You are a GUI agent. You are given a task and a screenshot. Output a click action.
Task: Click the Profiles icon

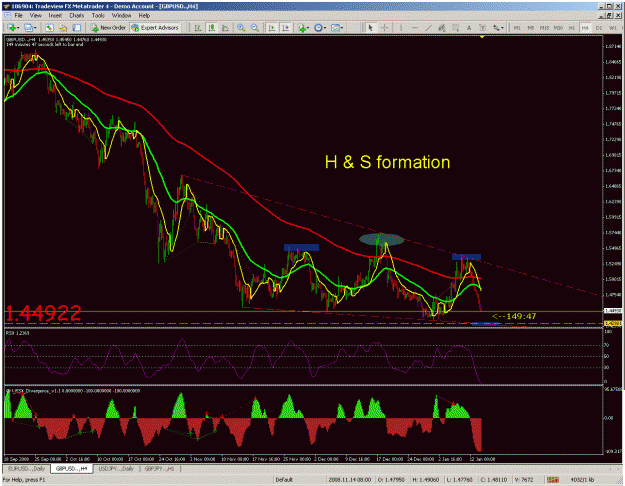coord(28,28)
